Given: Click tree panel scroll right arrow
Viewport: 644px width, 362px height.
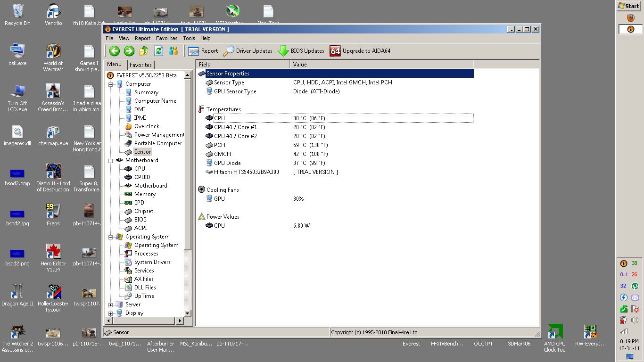Looking at the screenshot, I should coord(179,321).
